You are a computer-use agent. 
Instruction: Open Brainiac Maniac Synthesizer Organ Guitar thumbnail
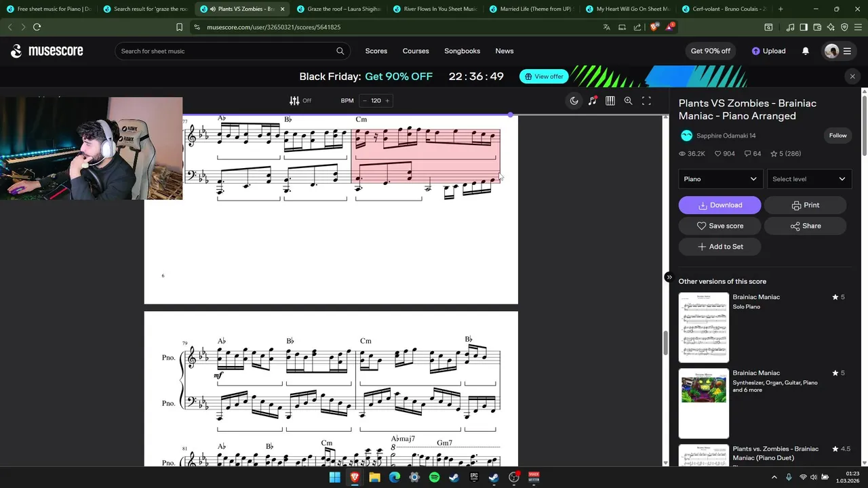click(x=704, y=403)
